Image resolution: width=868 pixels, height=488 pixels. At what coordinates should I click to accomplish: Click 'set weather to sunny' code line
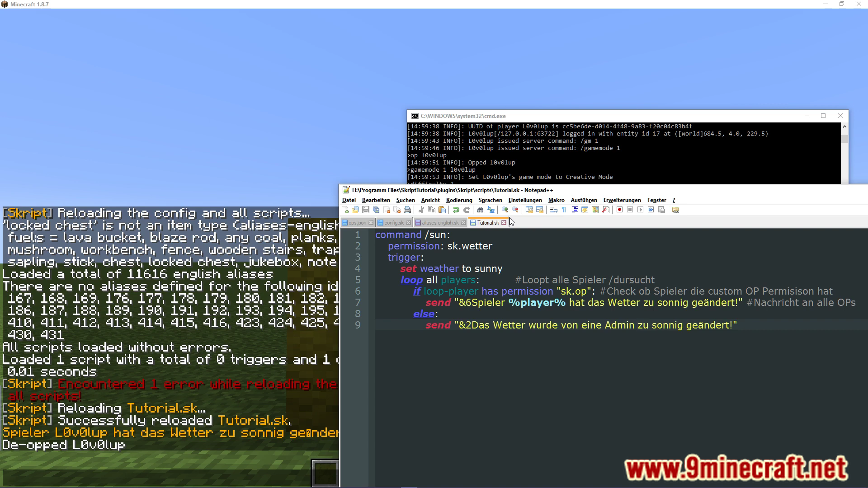(x=451, y=269)
